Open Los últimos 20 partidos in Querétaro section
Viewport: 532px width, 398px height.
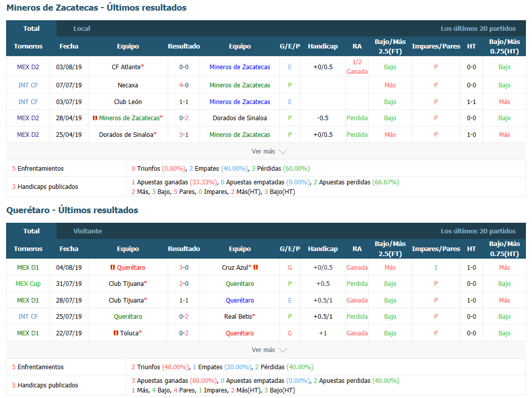pos(478,231)
